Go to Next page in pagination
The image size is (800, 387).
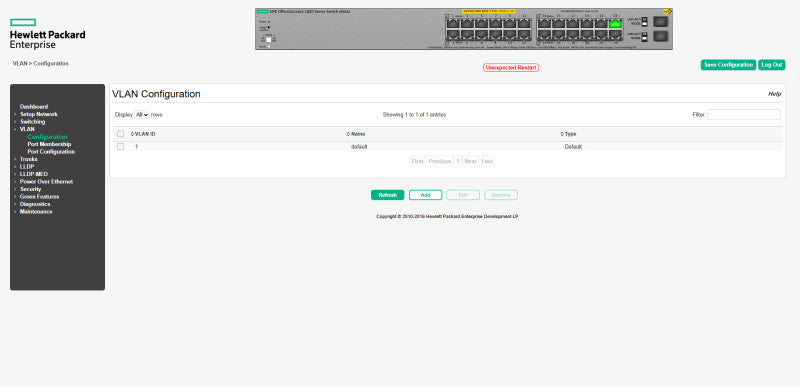470,161
